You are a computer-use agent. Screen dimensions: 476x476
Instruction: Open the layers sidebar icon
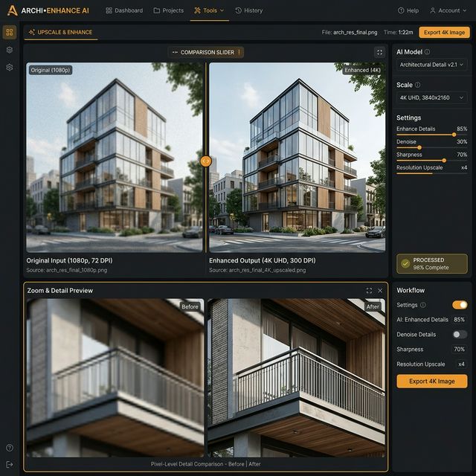10,50
